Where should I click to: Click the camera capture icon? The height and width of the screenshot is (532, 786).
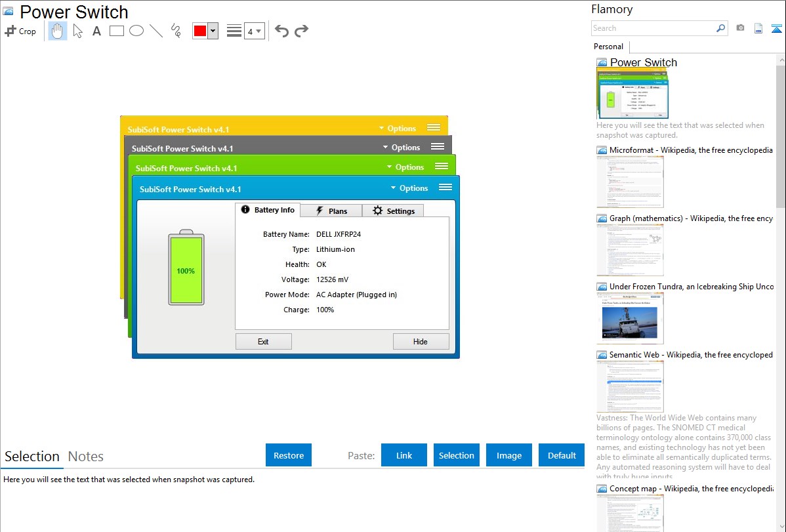[x=740, y=28]
